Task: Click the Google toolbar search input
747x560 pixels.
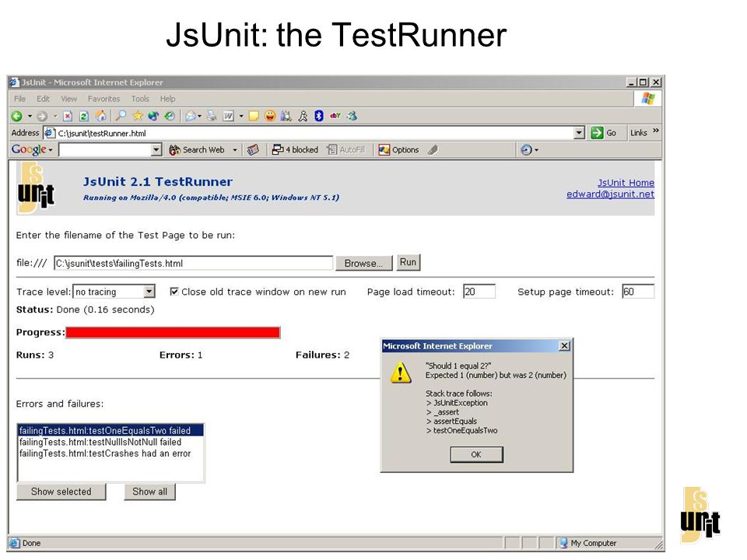Action: pos(105,150)
